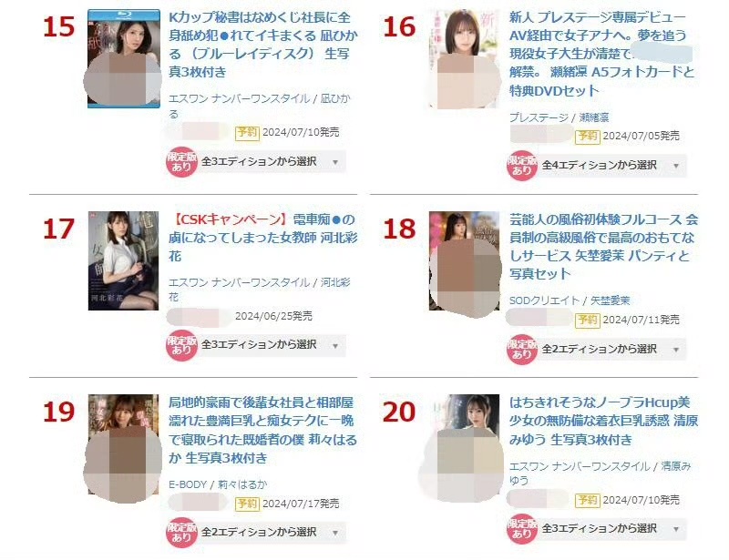Click the 限定版あり badge on item 20
The height and width of the screenshot is (560, 729).
pyautogui.click(x=521, y=529)
